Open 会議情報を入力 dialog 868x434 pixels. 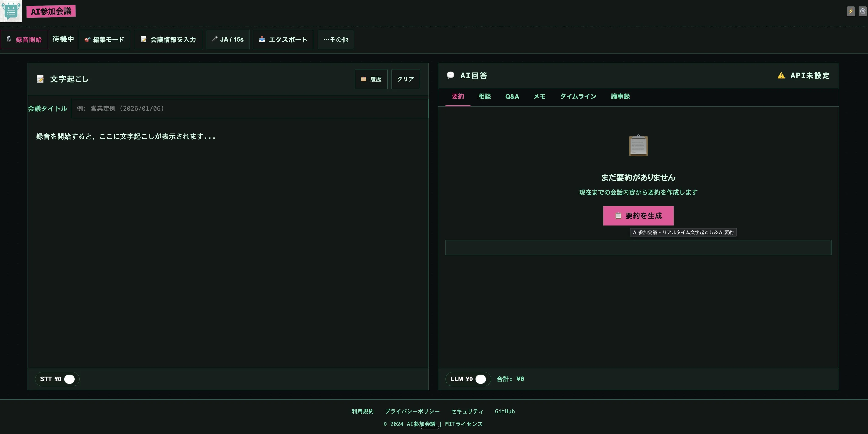point(168,39)
